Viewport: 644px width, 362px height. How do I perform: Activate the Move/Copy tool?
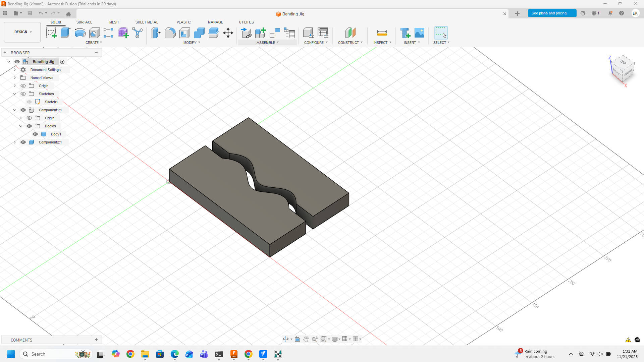(228, 33)
